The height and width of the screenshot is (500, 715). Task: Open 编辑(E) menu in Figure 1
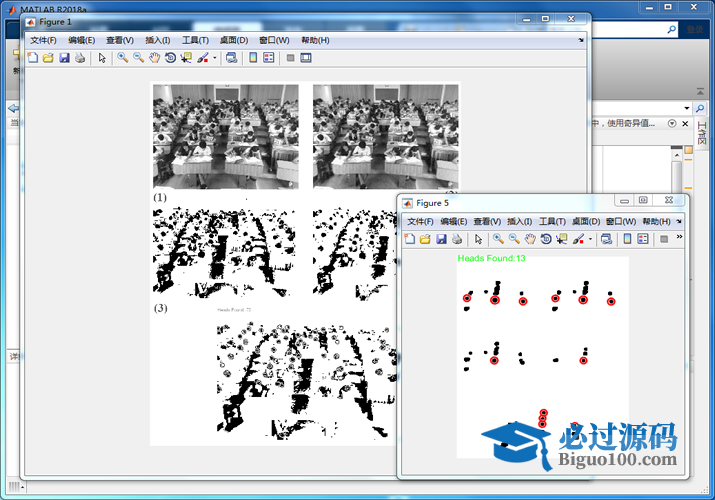coord(82,40)
